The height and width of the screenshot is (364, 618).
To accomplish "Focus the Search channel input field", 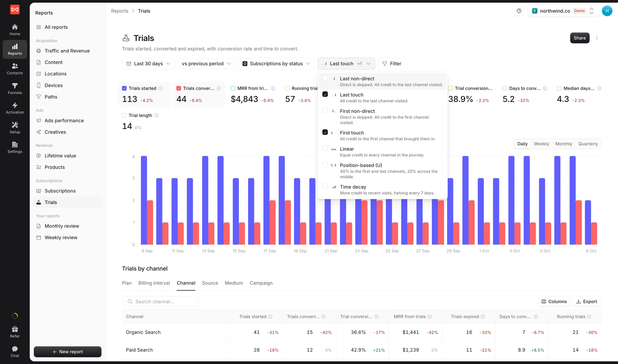I will coord(161,301).
